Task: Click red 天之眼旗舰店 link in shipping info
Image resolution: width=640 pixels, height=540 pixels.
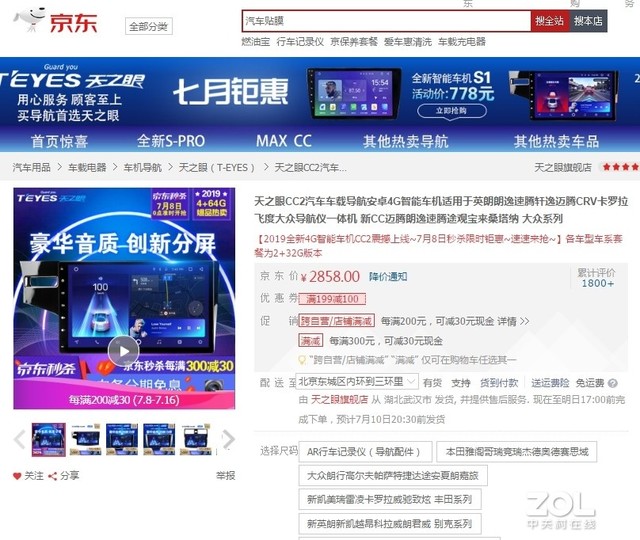Action: click(339, 399)
